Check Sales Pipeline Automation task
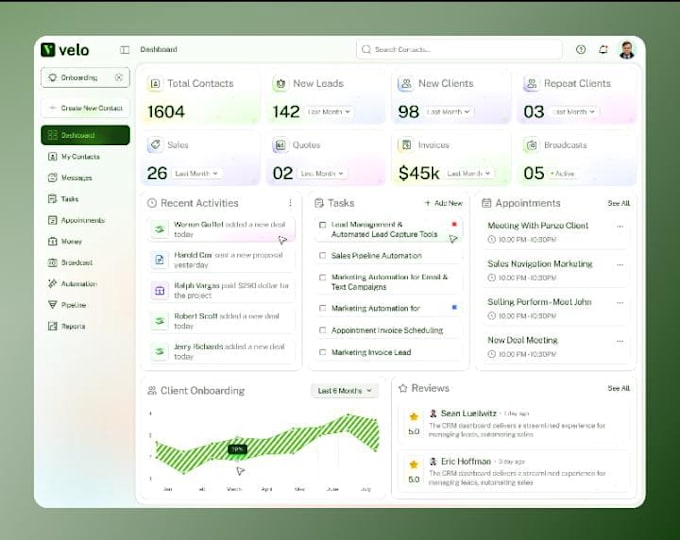This screenshot has width=680, height=540. (322, 255)
